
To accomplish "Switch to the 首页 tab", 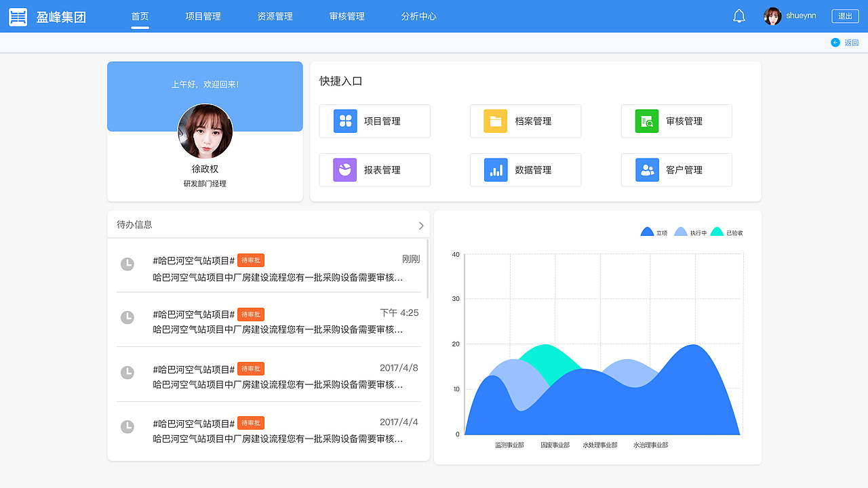I will click(139, 16).
